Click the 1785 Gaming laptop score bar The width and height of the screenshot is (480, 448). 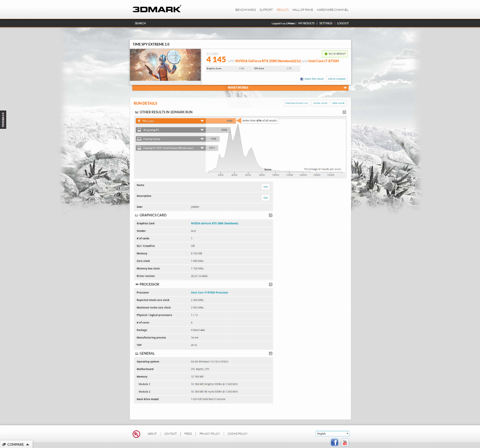click(x=213, y=139)
